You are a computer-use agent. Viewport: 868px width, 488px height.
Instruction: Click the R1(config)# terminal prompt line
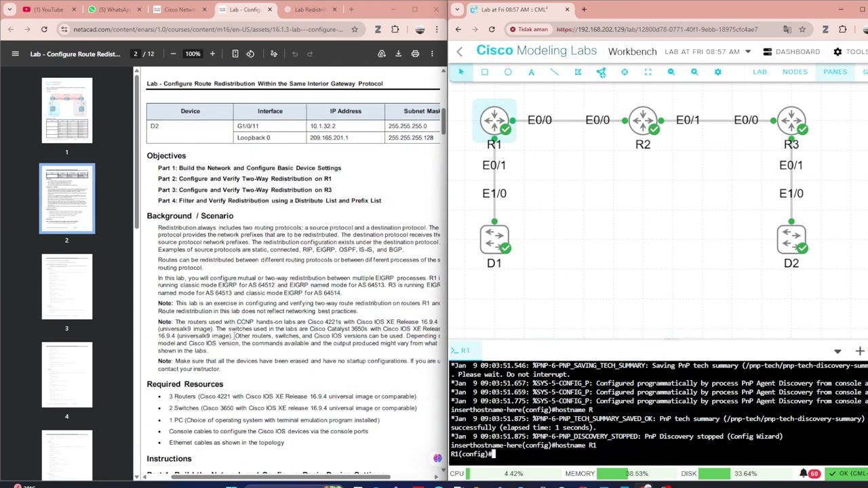[x=473, y=454]
